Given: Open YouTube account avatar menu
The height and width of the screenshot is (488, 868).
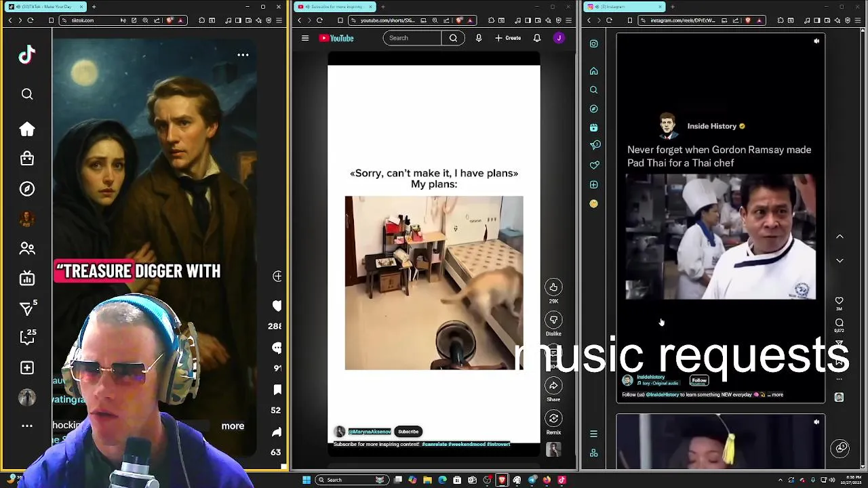Looking at the screenshot, I should point(559,38).
